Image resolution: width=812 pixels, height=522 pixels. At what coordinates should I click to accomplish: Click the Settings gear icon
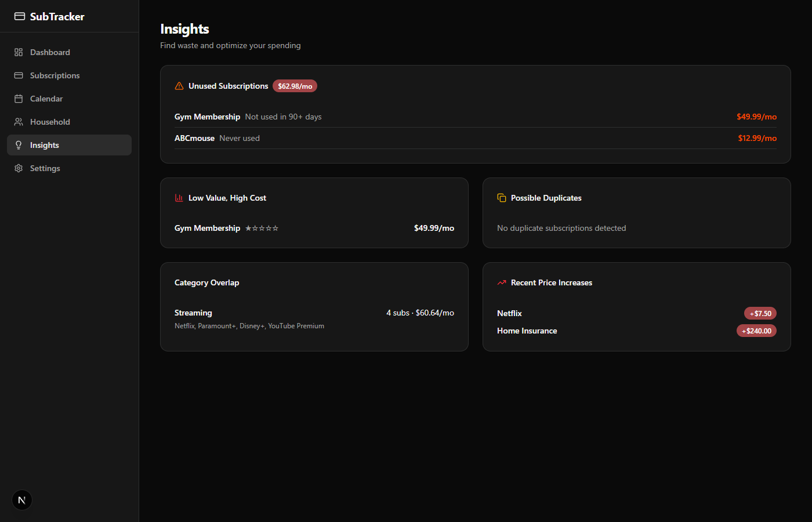pyautogui.click(x=19, y=168)
